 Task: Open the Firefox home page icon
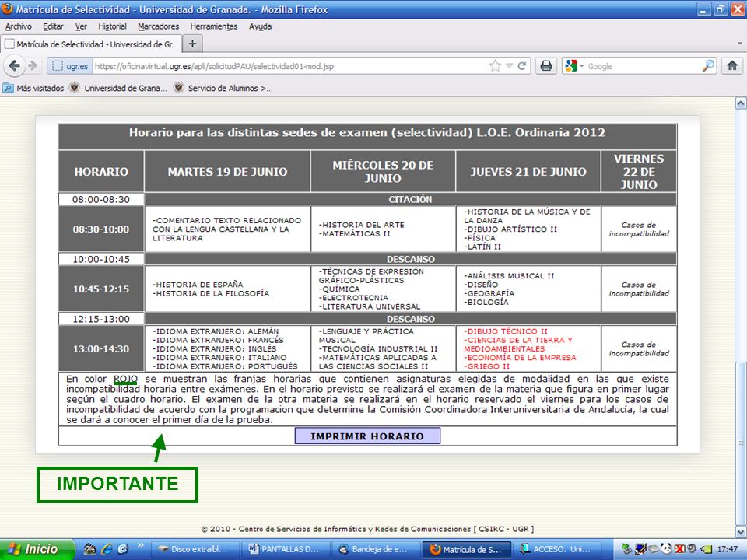pyautogui.click(x=731, y=65)
